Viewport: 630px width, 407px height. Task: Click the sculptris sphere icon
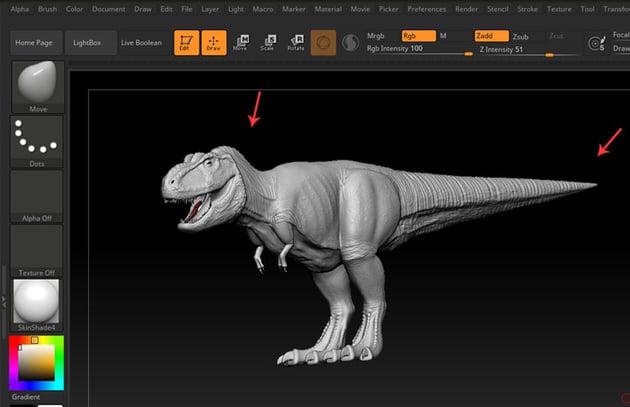pos(350,43)
